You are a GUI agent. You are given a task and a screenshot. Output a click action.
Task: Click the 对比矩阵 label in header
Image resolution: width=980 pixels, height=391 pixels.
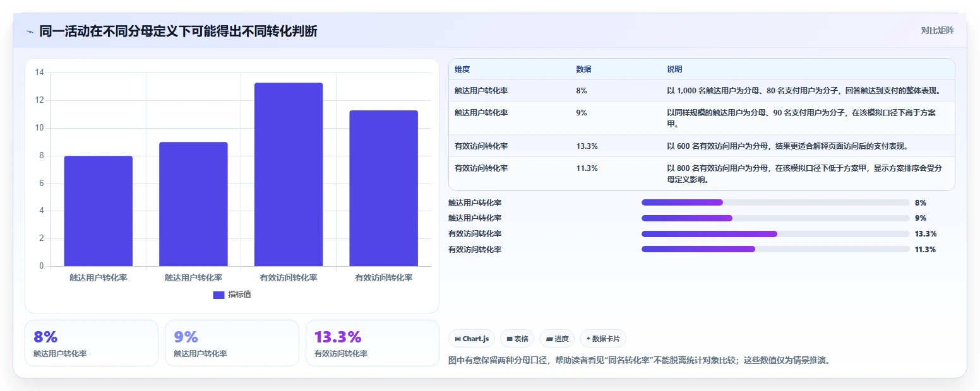[937, 30]
